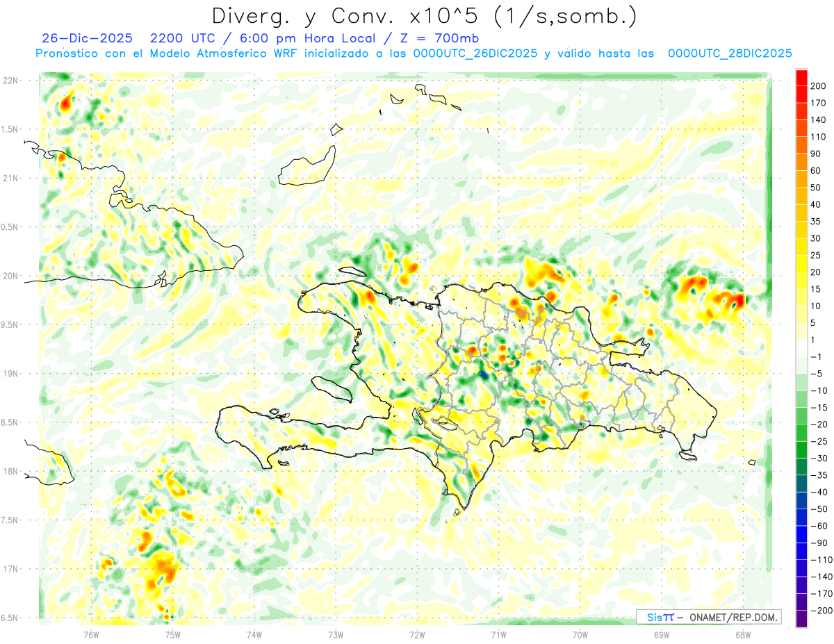Click the '68W' longitude label

(743, 635)
